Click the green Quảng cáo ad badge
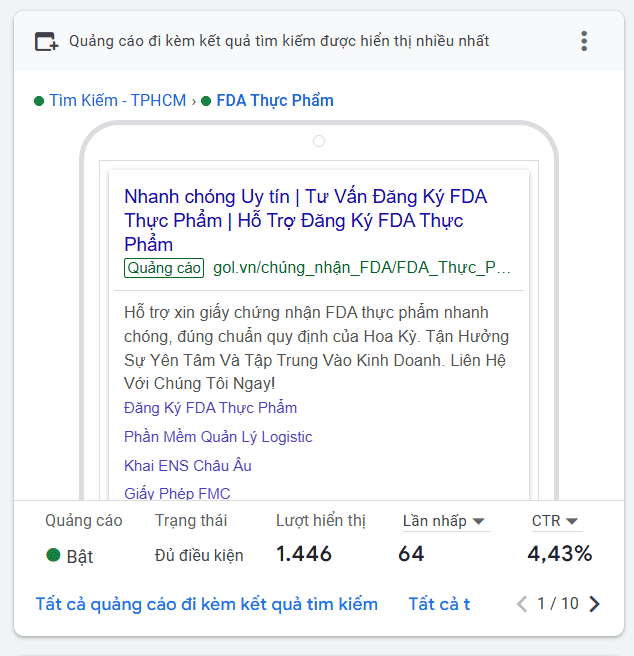Screen dimensions: 634x656 (164, 268)
